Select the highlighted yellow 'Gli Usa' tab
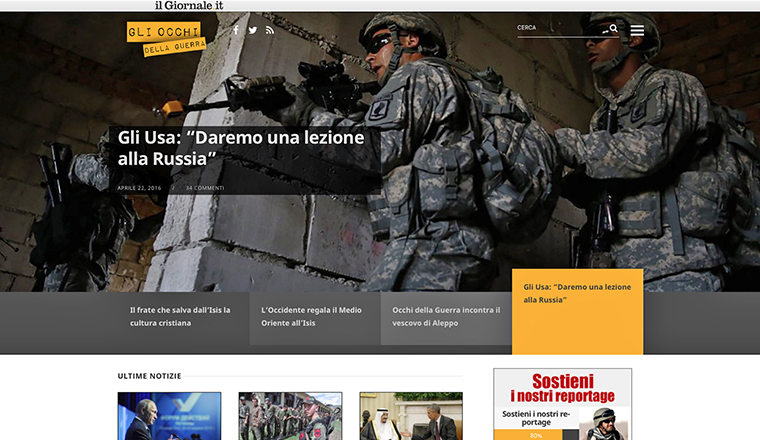760x440 pixels. [578, 312]
